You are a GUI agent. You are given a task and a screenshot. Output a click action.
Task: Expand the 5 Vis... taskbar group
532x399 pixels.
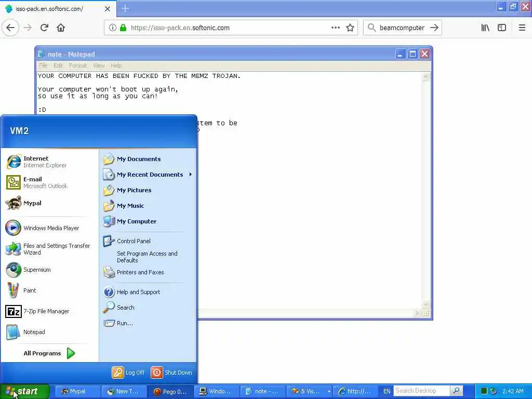pyautogui.click(x=310, y=392)
